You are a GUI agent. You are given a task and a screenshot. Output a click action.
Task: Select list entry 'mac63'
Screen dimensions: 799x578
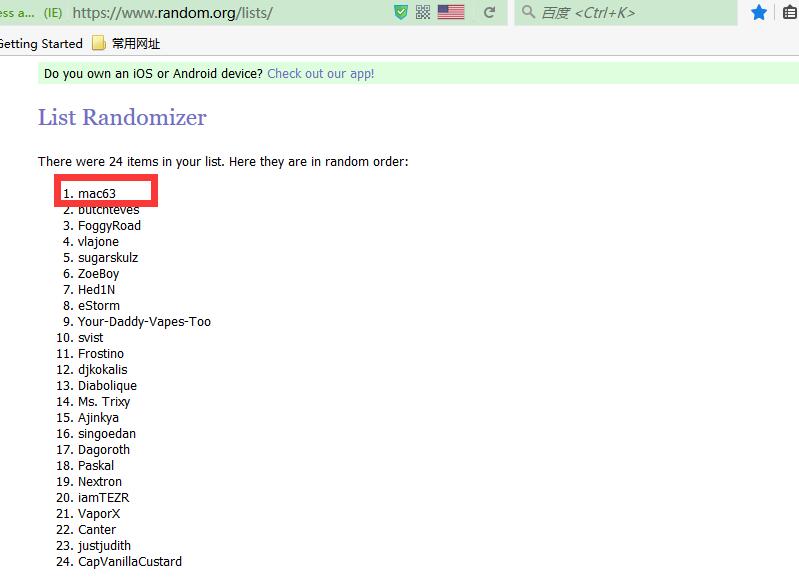pos(97,194)
